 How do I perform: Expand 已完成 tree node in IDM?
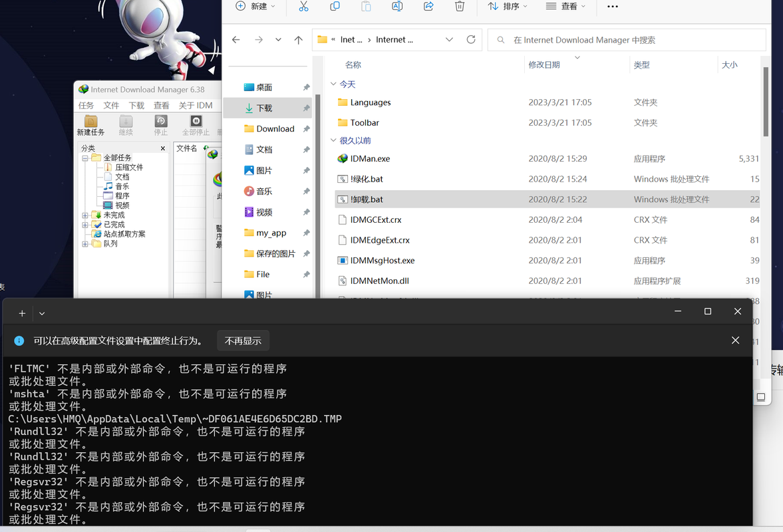pos(85,225)
